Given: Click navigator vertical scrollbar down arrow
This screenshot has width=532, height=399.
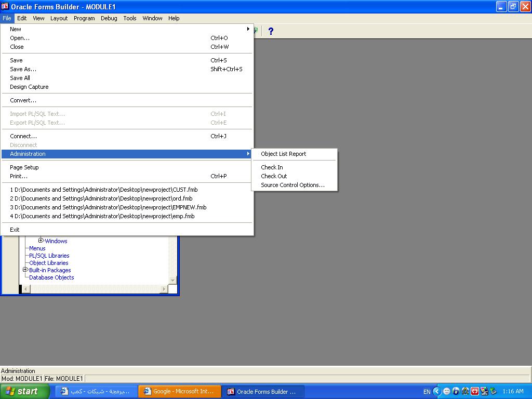Looking at the screenshot, I should point(172,280).
